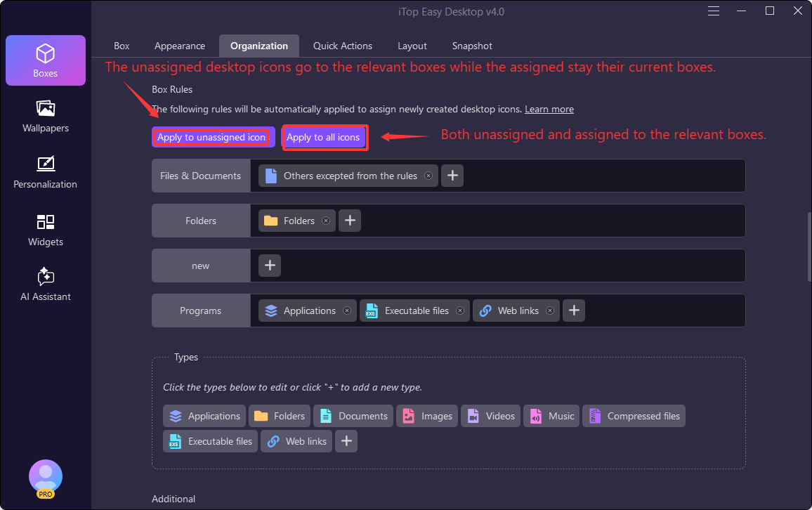Click the Box Rules heading
The image size is (812, 510).
point(172,90)
